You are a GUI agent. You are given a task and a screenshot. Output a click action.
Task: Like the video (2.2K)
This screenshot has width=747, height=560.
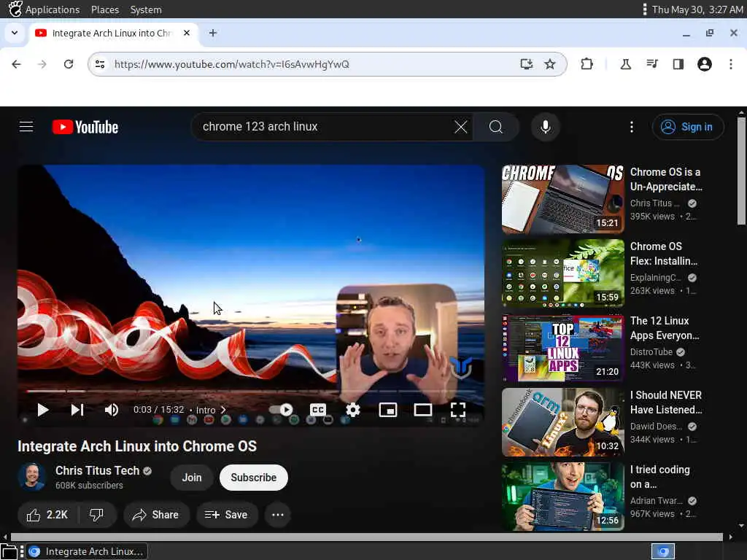pyautogui.click(x=47, y=515)
